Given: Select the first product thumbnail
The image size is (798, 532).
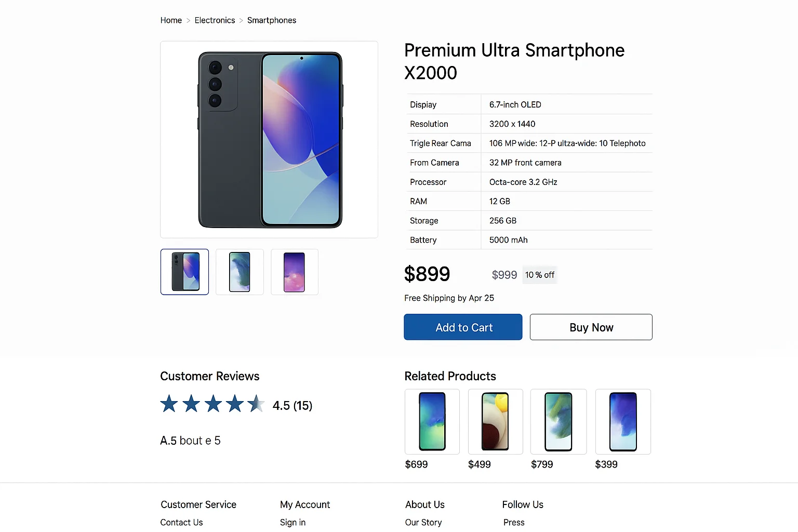Looking at the screenshot, I should click(184, 272).
